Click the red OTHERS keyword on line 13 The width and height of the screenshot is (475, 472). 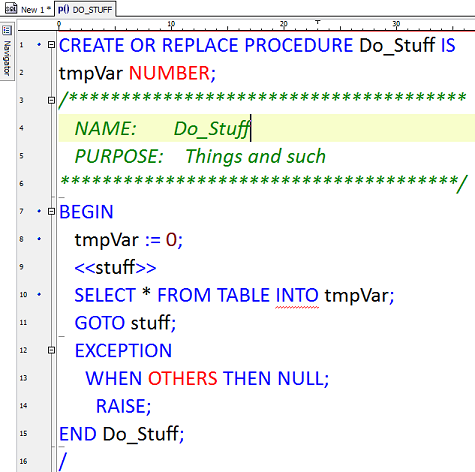(183, 379)
